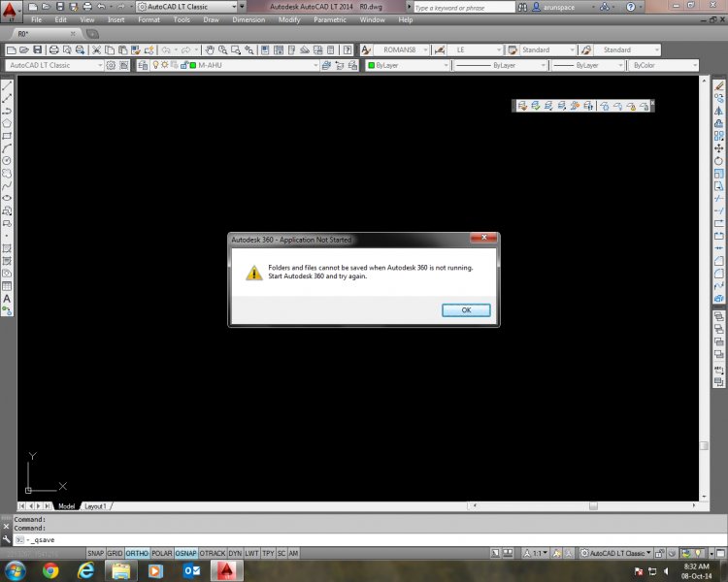Open the Help question mark icon

click(347, 49)
